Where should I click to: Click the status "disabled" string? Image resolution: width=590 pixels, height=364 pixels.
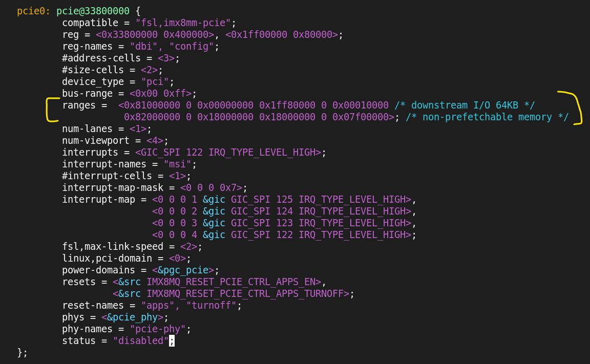(140, 341)
